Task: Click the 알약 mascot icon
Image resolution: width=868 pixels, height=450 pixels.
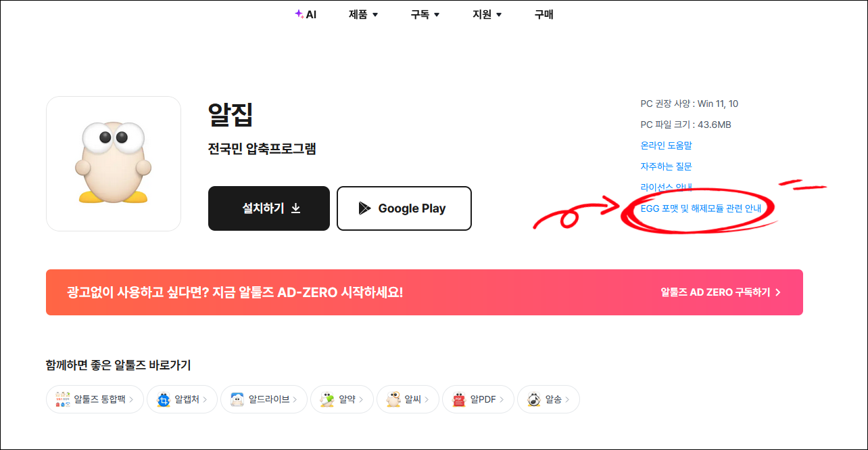Action: tap(327, 399)
